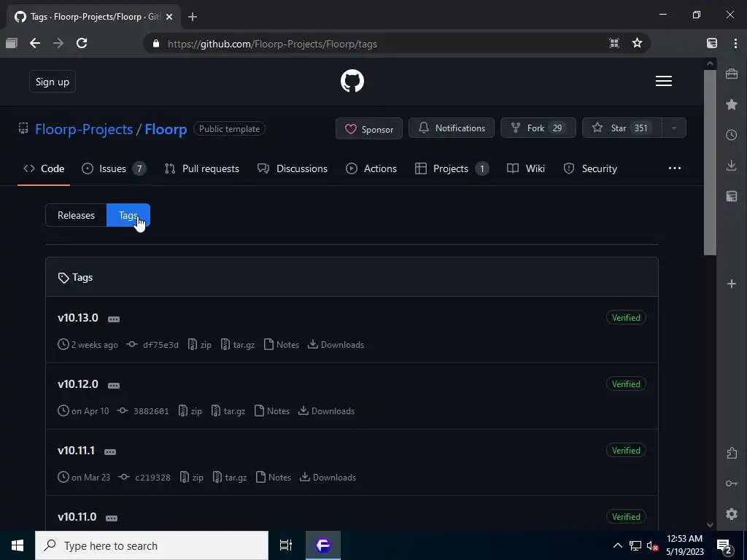Screen dimensions: 747x560
Task: Click the page vertical scrollbar thumb
Action: (710, 163)
